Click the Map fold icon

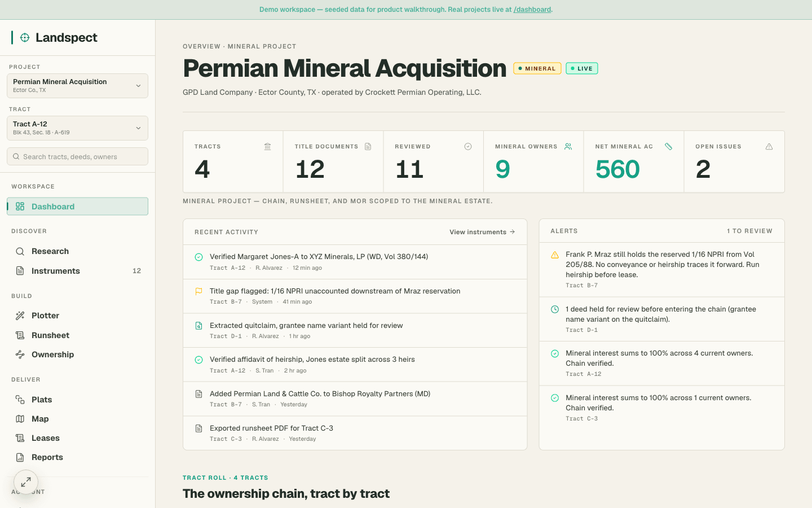point(20,419)
